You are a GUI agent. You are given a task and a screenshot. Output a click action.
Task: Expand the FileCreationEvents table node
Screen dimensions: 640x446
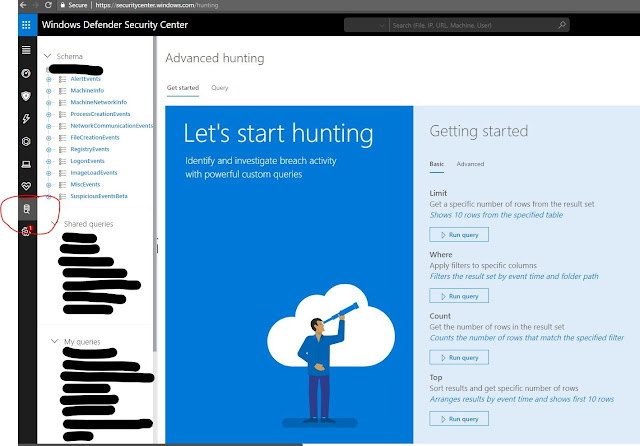49,138
